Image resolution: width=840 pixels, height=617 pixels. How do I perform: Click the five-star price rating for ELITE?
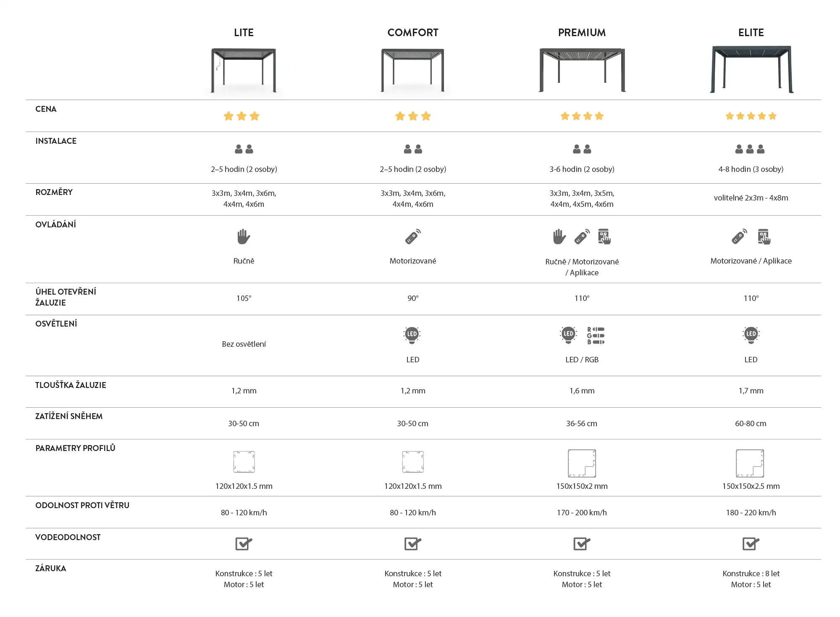pos(751,116)
